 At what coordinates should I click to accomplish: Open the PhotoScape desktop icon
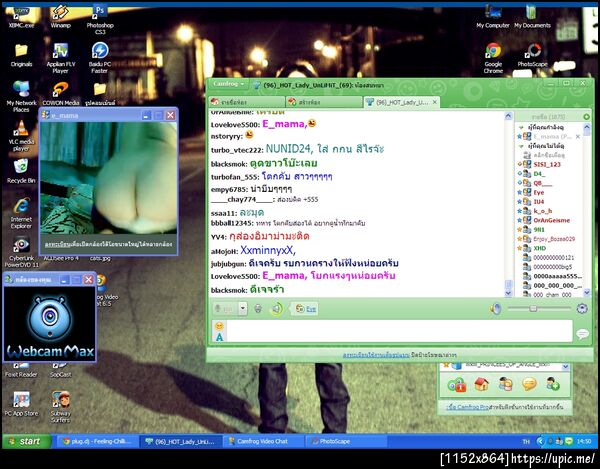532,55
